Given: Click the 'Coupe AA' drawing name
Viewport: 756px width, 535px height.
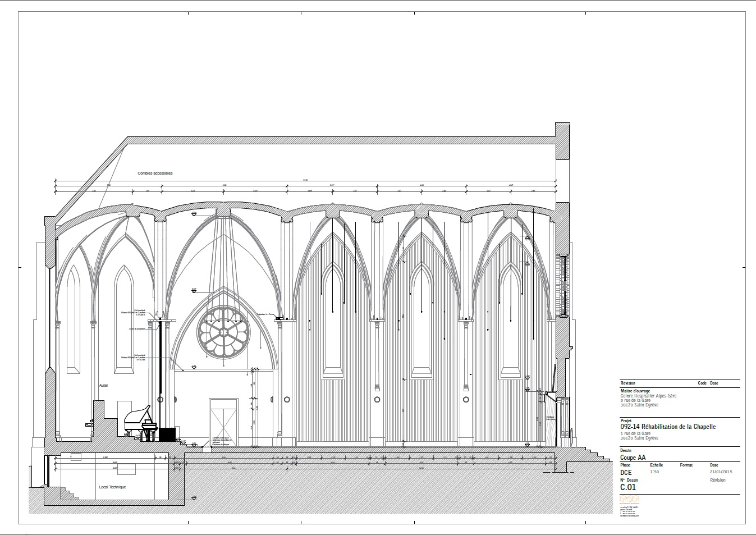Looking at the screenshot, I should tap(633, 458).
